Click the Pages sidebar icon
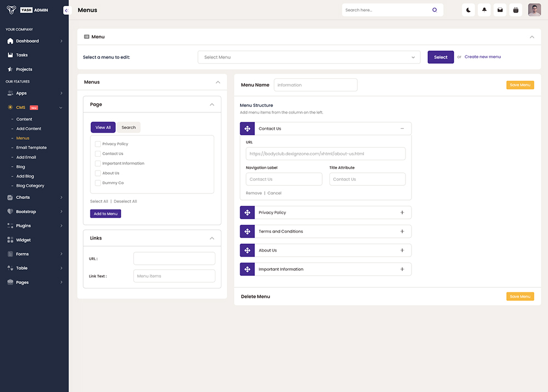 tap(10, 282)
